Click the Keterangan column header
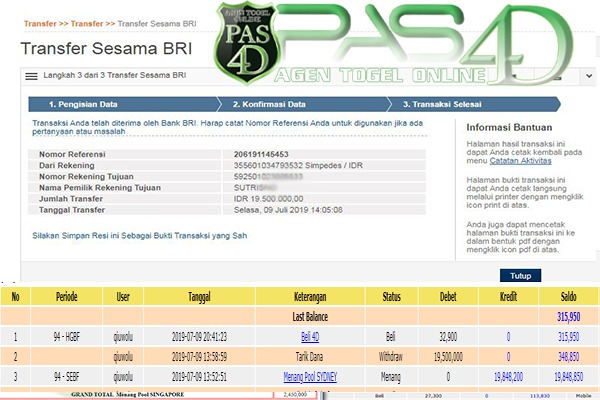The height and width of the screenshot is (400, 600). pos(310,297)
